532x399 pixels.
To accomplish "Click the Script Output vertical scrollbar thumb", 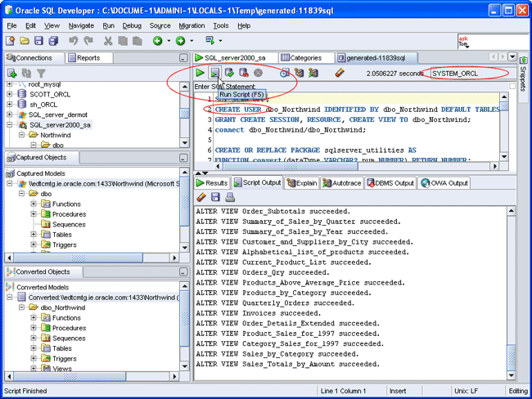I will point(512,358).
